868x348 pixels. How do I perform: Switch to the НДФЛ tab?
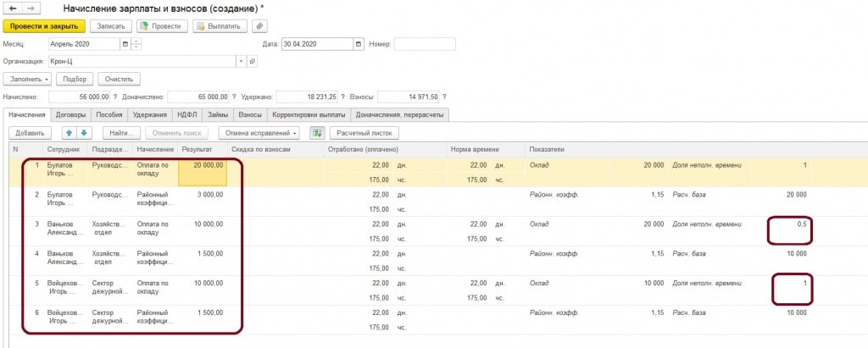(186, 114)
